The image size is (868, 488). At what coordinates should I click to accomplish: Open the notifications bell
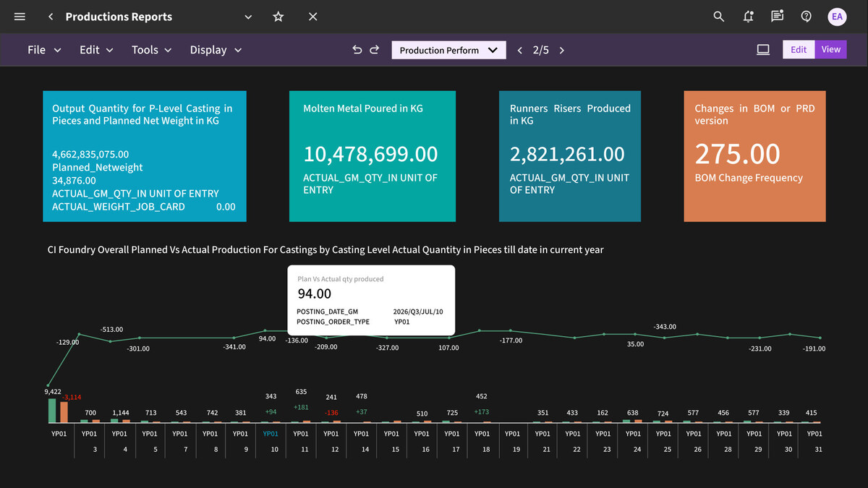point(749,17)
